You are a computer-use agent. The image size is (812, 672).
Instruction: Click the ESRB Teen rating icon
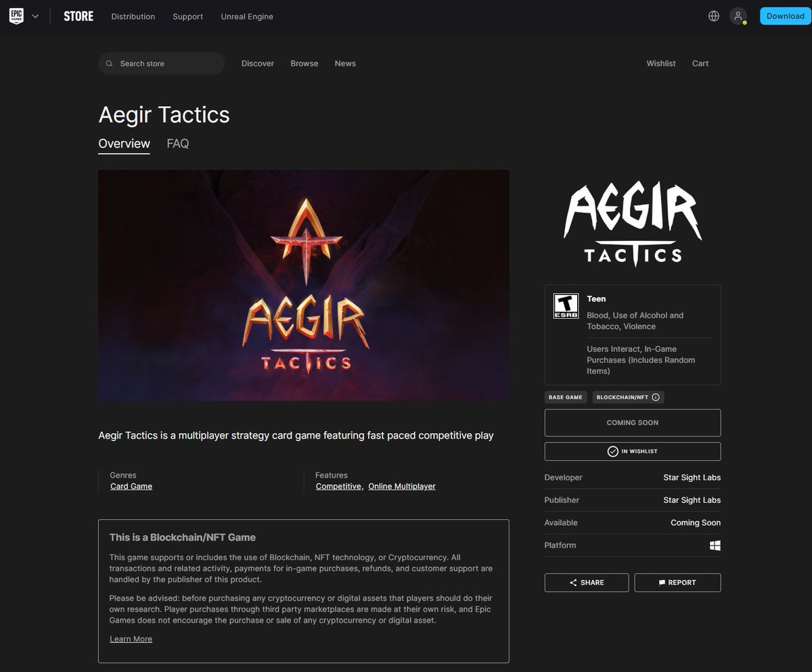566,305
